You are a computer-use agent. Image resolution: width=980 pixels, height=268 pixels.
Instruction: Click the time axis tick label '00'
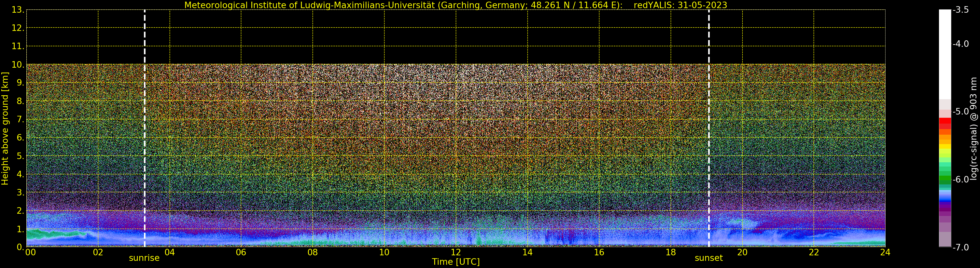pos(30,252)
